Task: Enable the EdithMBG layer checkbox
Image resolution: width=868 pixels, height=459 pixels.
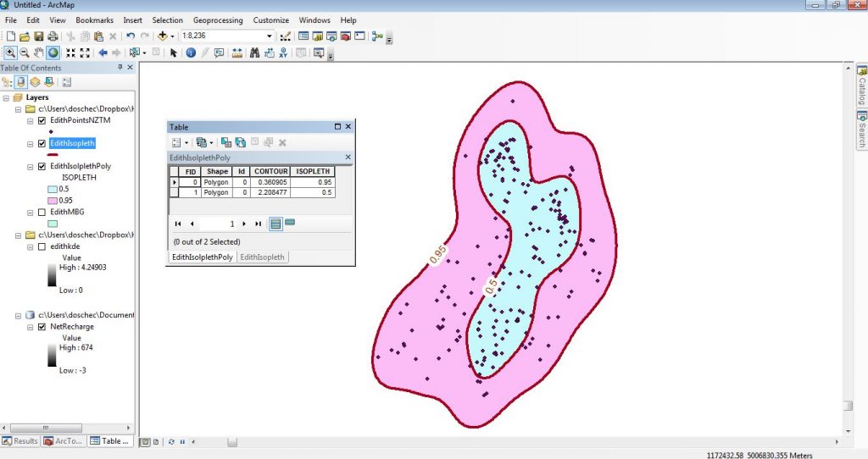Action: (42, 213)
